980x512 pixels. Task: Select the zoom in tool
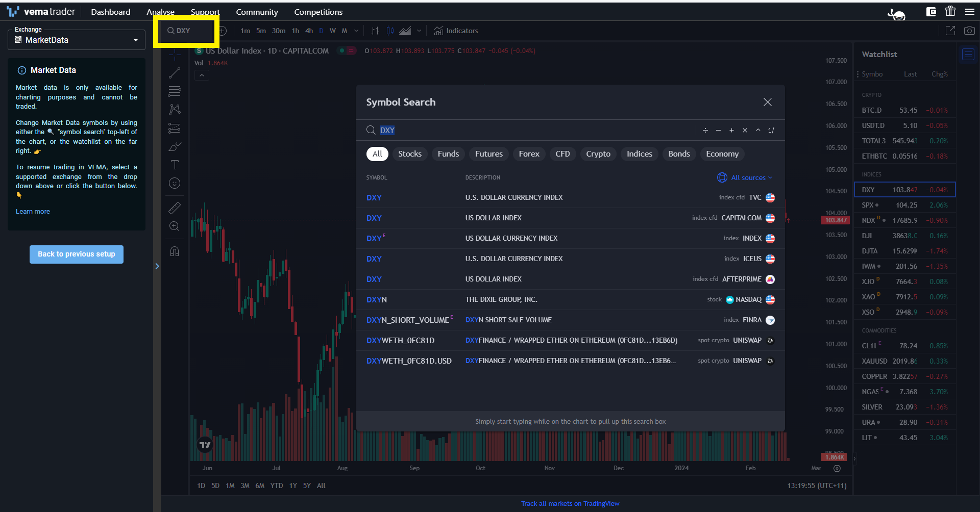pos(175,226)
